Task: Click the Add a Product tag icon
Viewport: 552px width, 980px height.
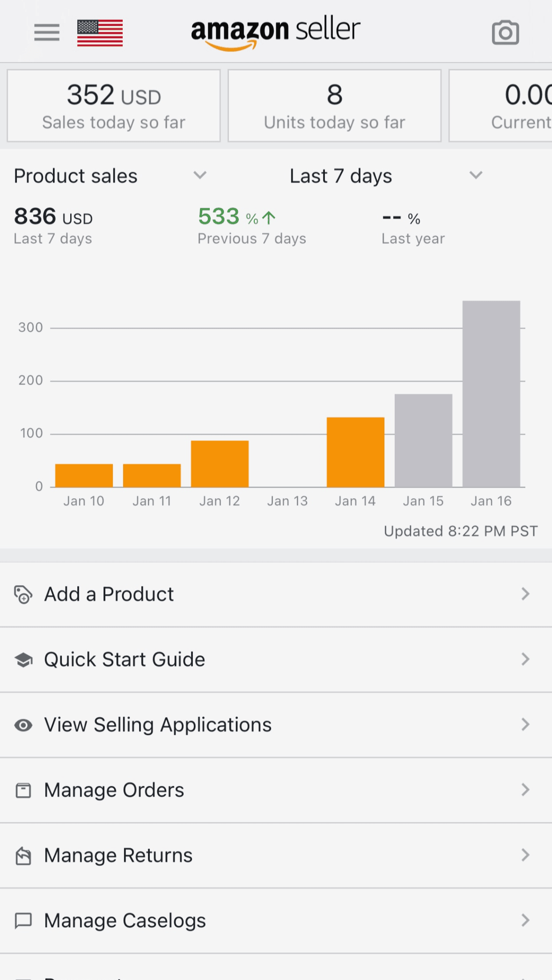Action: (x=23, y=595)
